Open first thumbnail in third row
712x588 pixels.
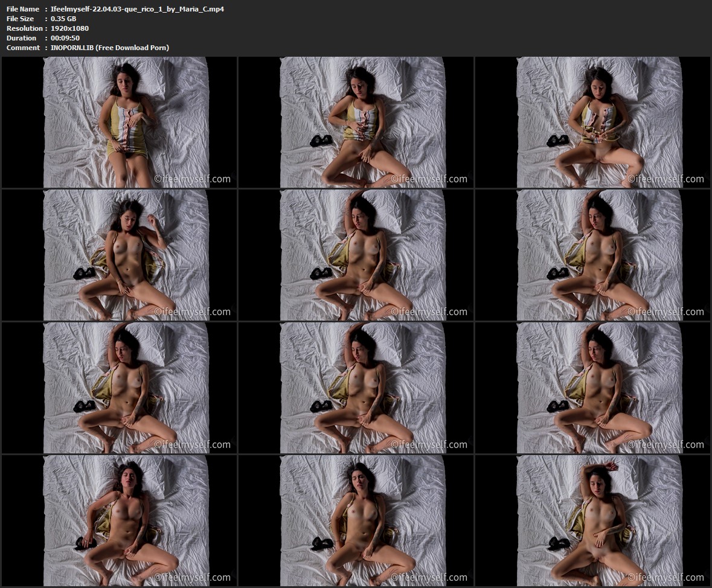point(119,388)
